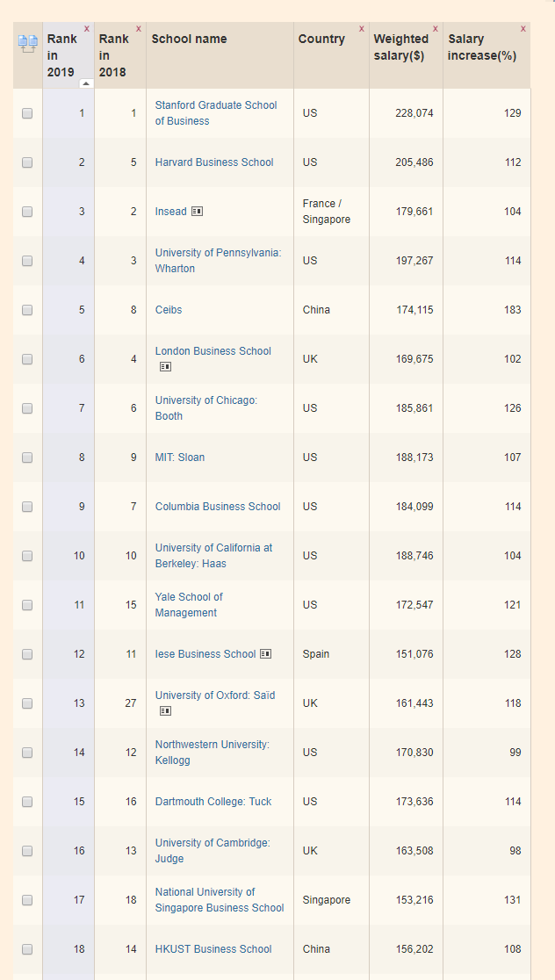Select the Insead row checkbox
This screenshot has height=980, width=555.
point(27,212)
